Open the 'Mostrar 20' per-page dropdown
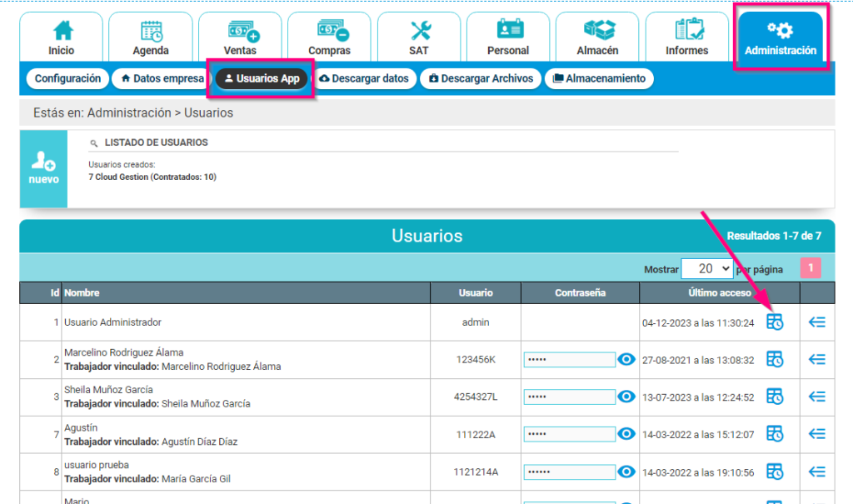853x504 pixels. point(707,268)
